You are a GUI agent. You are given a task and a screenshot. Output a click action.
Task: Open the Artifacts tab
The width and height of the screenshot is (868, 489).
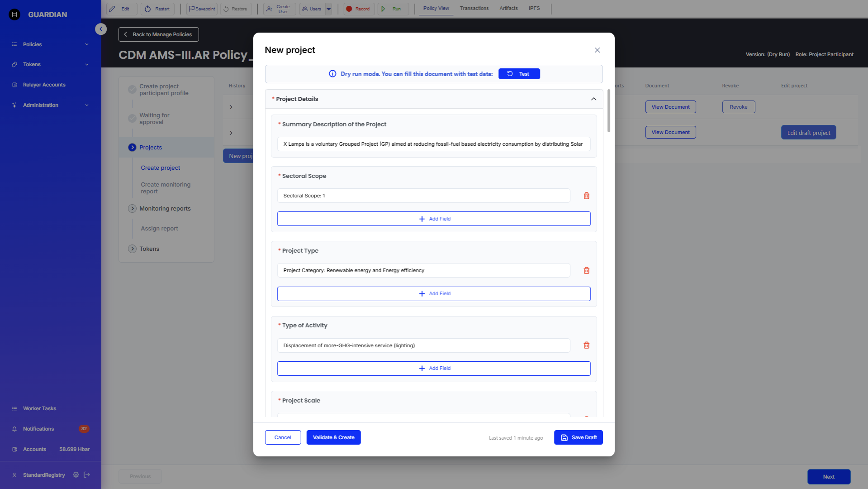[x=508, y=8]
